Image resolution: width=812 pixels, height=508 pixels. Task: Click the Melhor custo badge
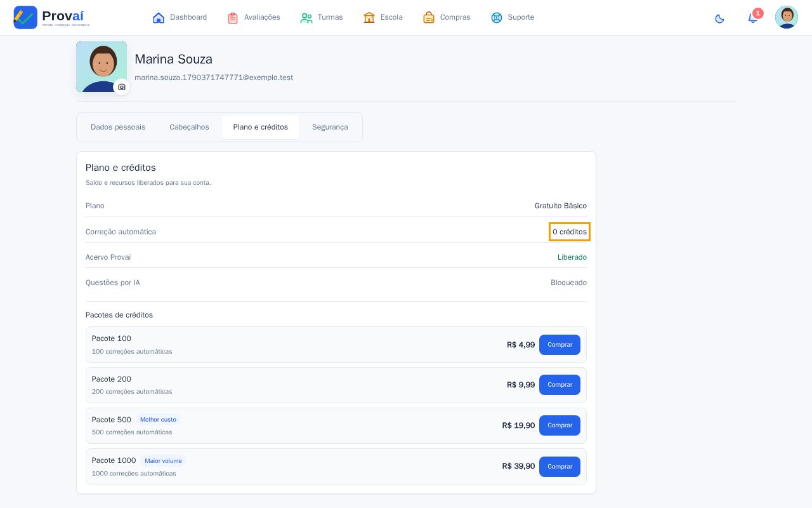coord(158,420)
